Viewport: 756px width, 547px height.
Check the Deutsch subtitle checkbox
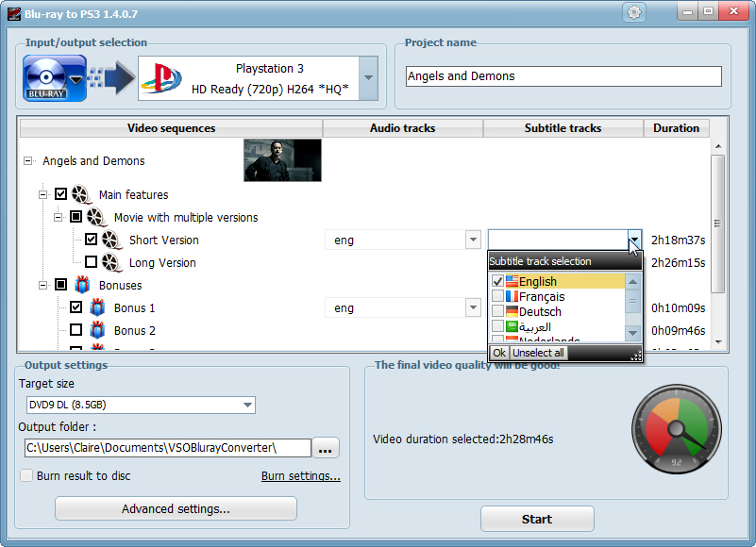coord(497,311)
